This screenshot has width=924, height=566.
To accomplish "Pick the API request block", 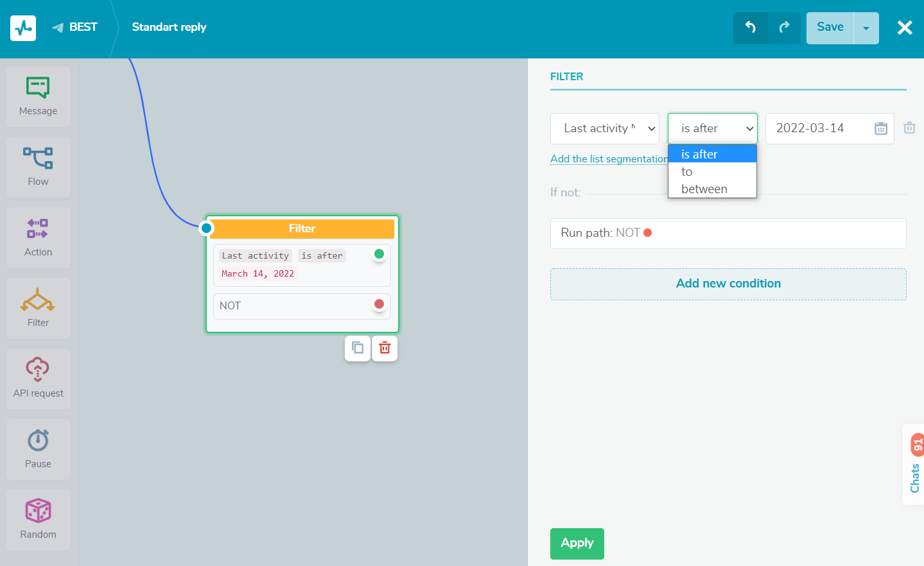I will tap(38, 378).
